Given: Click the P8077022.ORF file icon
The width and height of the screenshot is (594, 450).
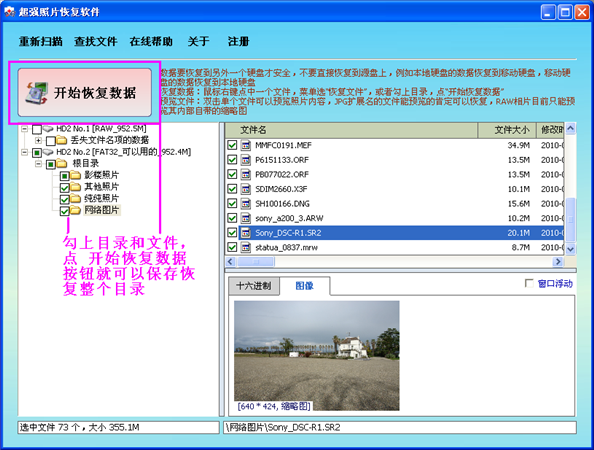Looking at the screenshot, I should [x=246, y=174].
